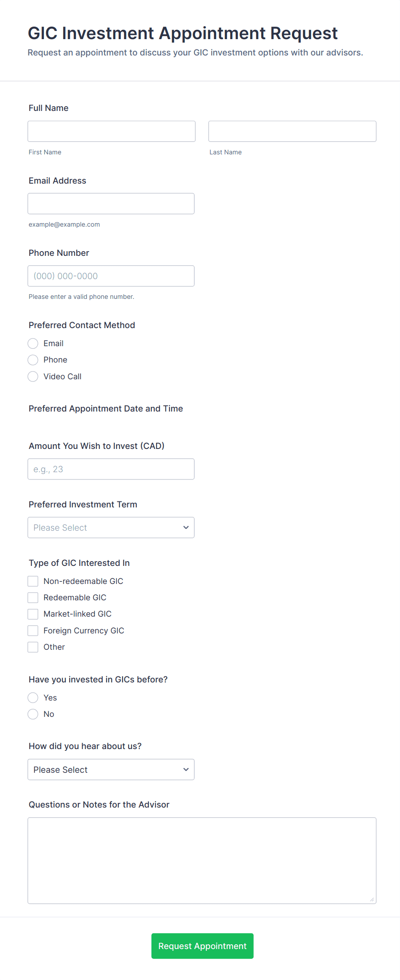Click the Phone Number field
This screenshot has height=980, width=400.
(111, 276)
